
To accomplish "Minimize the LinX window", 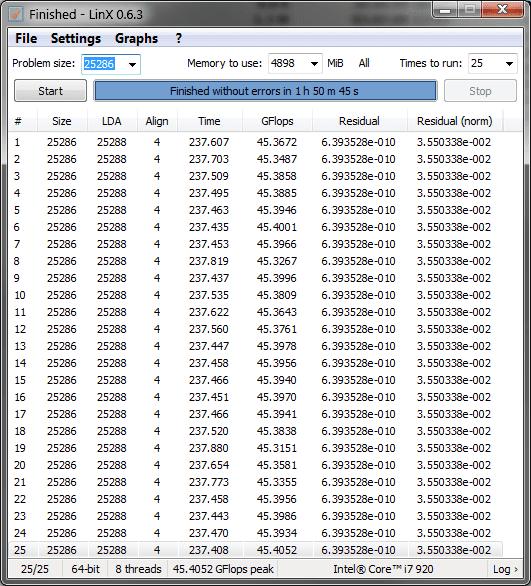I will pos(445,10).
